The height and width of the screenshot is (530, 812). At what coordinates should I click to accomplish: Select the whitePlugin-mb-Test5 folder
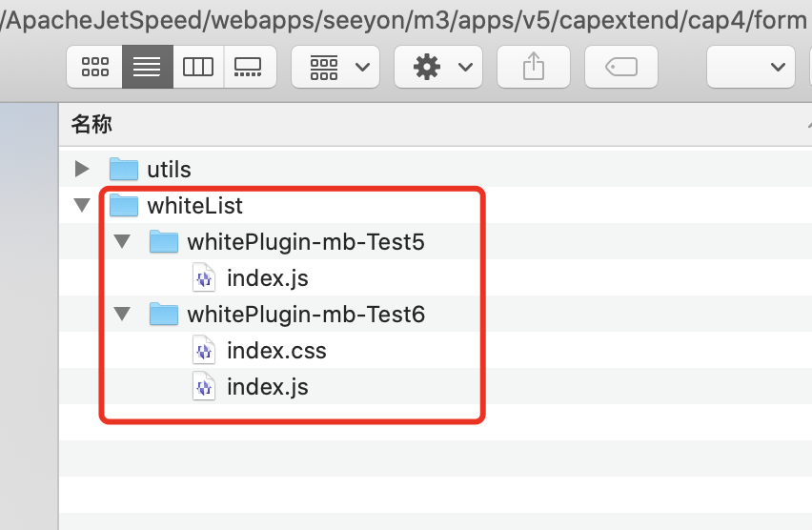point(305,242)
